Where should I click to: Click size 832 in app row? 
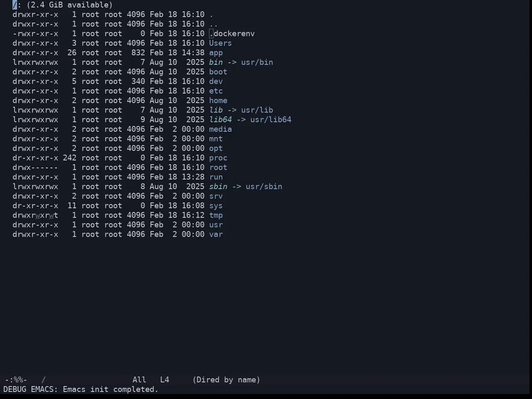pos(138,53)
